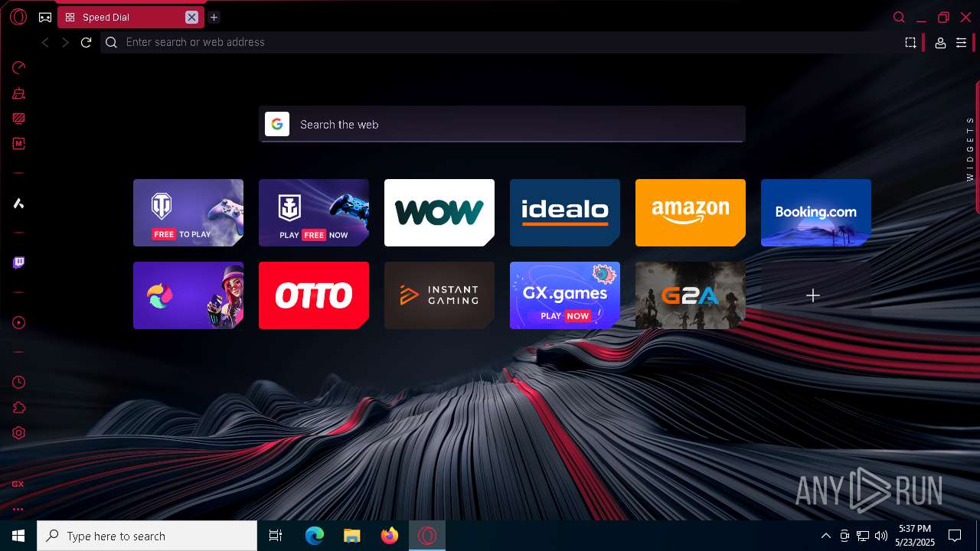Open World of Tanks free-to-play tile
The height and width of the screenshot is (551, 980).
point(188,213)
